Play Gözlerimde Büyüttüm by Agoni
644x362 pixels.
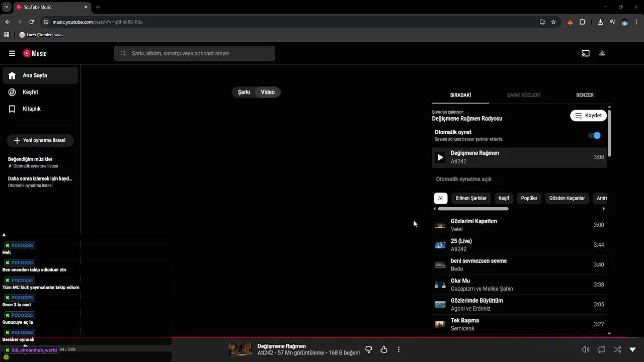(x=519, y=305)
